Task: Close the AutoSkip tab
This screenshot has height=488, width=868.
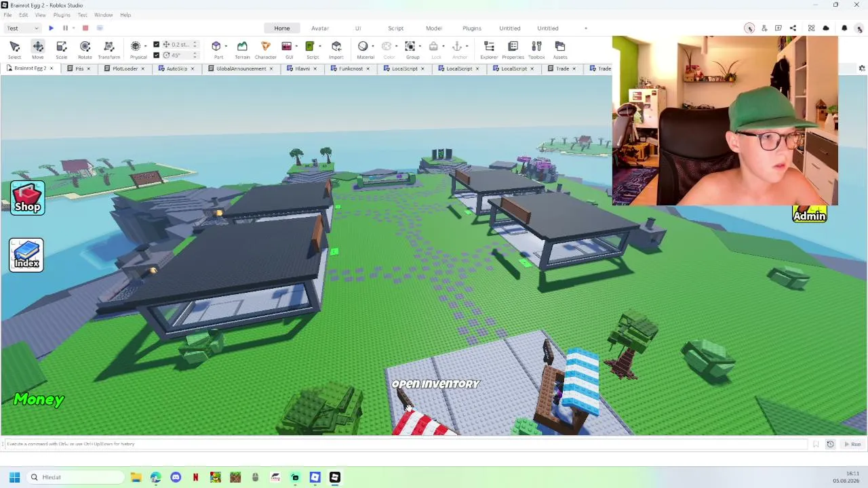Action: click(193, 68)
